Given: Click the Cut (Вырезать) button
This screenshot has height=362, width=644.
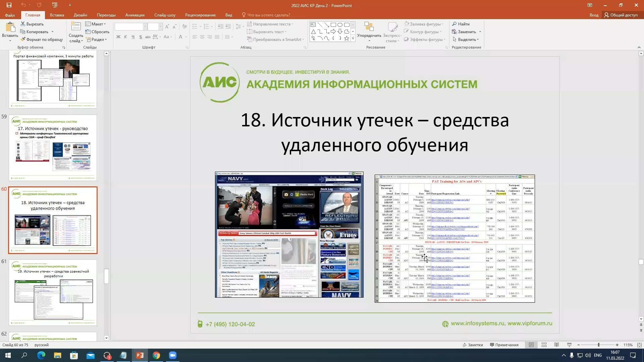Looking at the screenshot, I should (x=32, y=24).
